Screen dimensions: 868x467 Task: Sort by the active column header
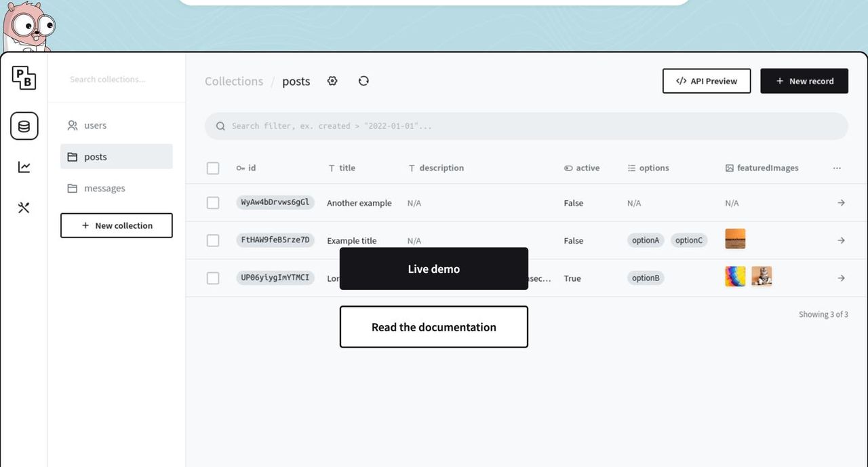(x=582, y=168)
